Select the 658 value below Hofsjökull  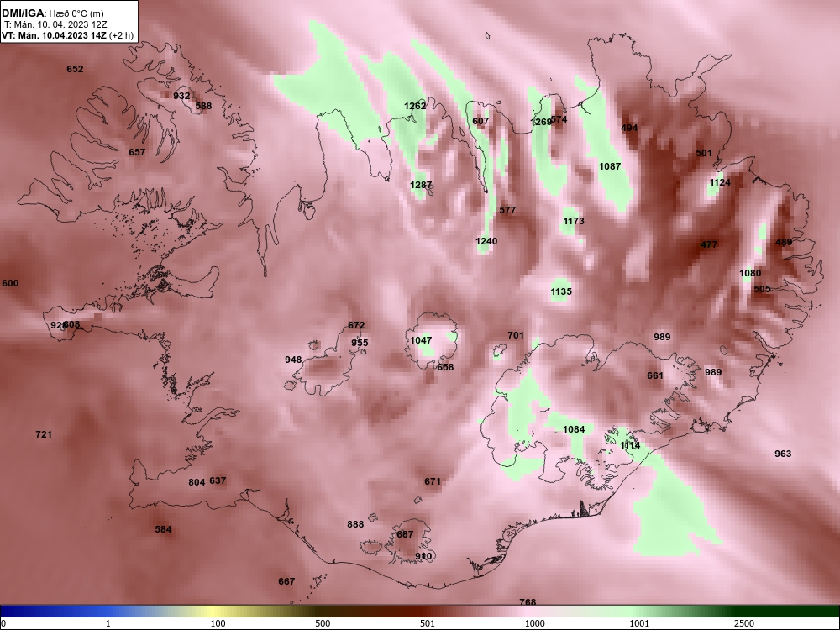pos(445,368)
